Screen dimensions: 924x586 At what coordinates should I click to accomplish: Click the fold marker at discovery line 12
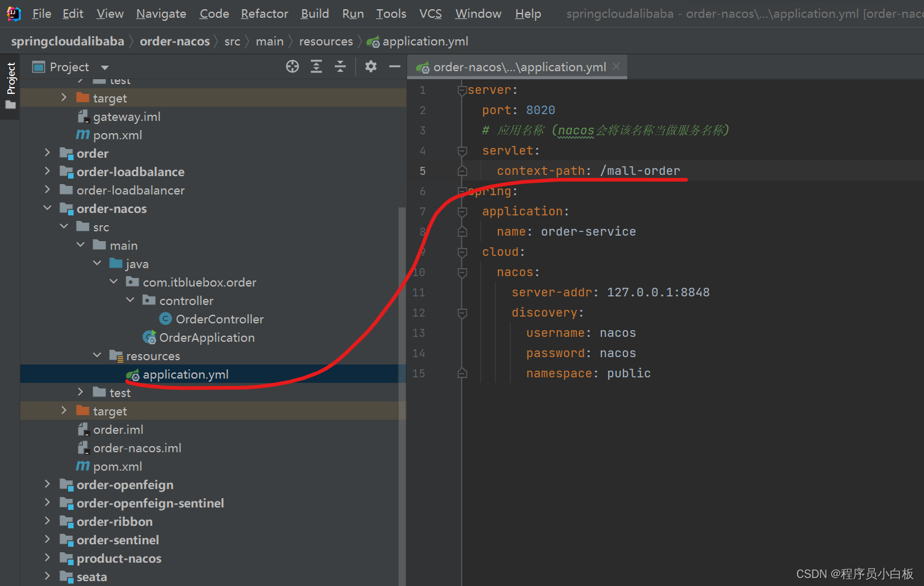coord(462,312)
